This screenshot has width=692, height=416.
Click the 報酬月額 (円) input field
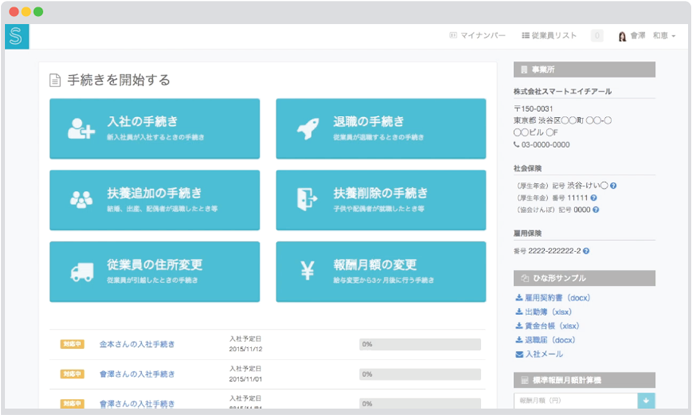tap(575, 401)
